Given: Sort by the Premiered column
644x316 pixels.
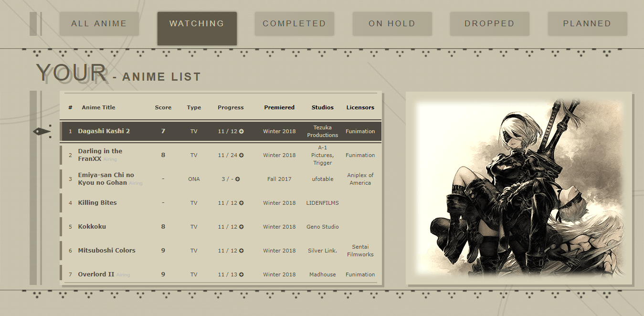Looking at the screenshot, I should (279, 107).
